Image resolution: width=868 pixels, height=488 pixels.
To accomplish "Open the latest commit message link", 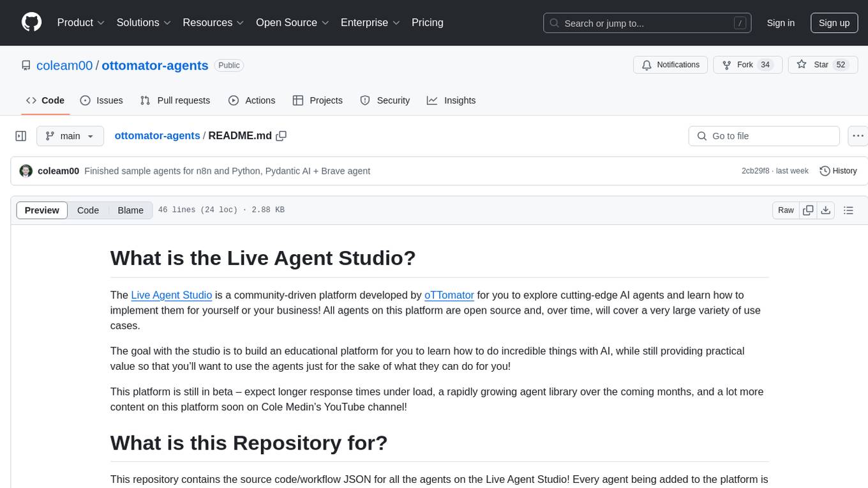I will click(227, 171).
